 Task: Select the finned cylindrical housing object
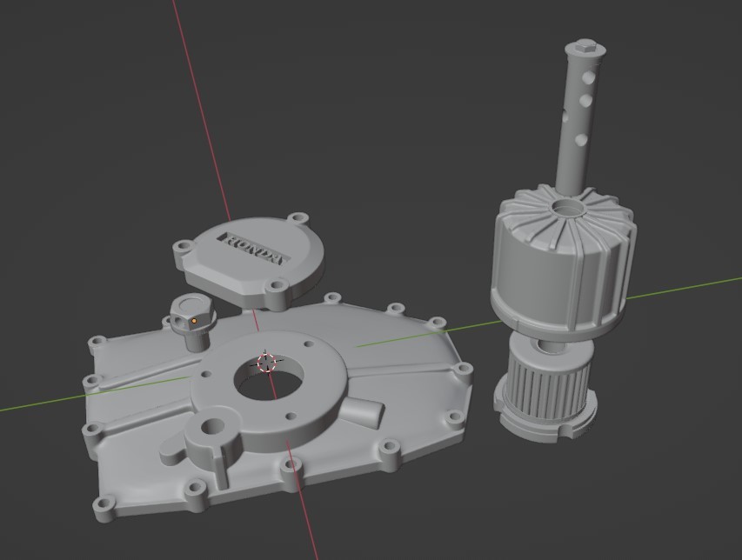[563, 263]
